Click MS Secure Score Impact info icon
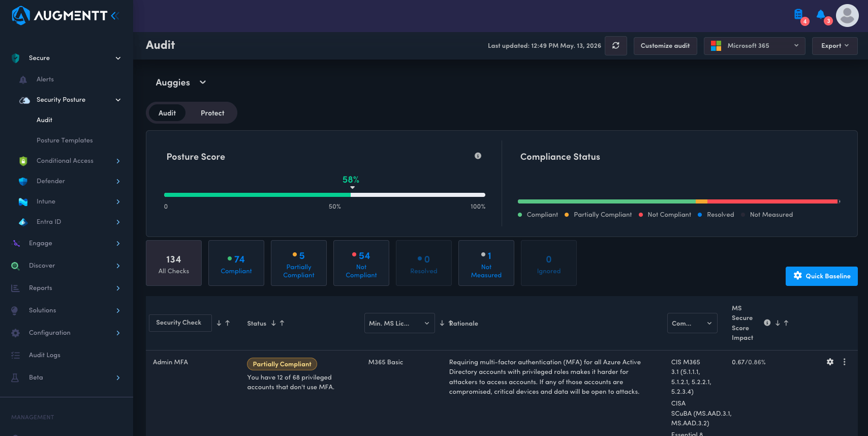 pyautogui.click(x=767, y=323)
